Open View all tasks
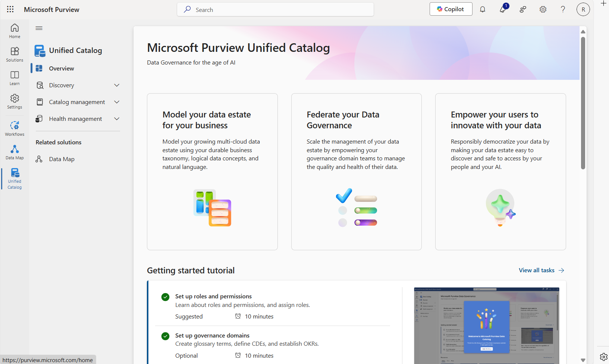Viewport: 609px width, 364px height. 541,270
